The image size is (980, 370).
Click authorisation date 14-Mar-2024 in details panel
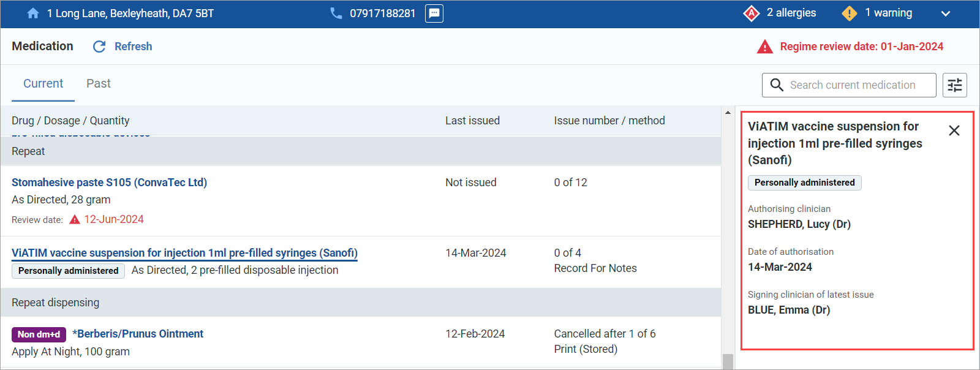(x=780, y=267)
